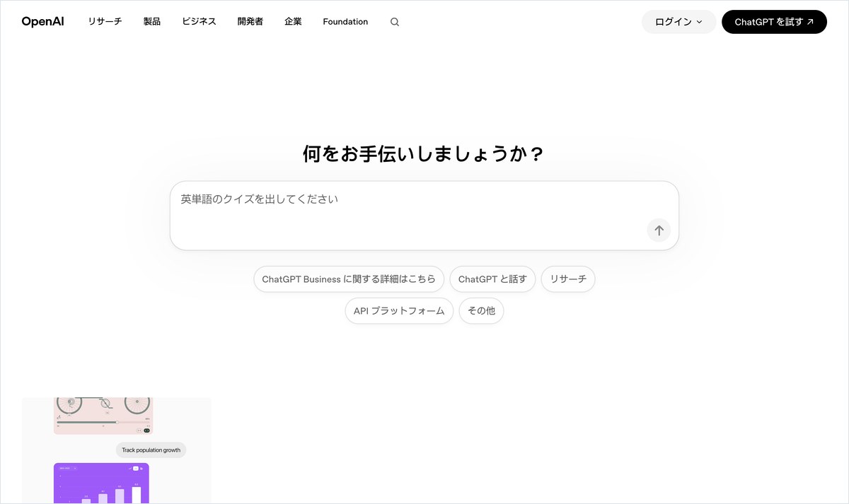Open the 製品 nav menu
This screenshot has height=504, width=849.
tap(152, 22)
